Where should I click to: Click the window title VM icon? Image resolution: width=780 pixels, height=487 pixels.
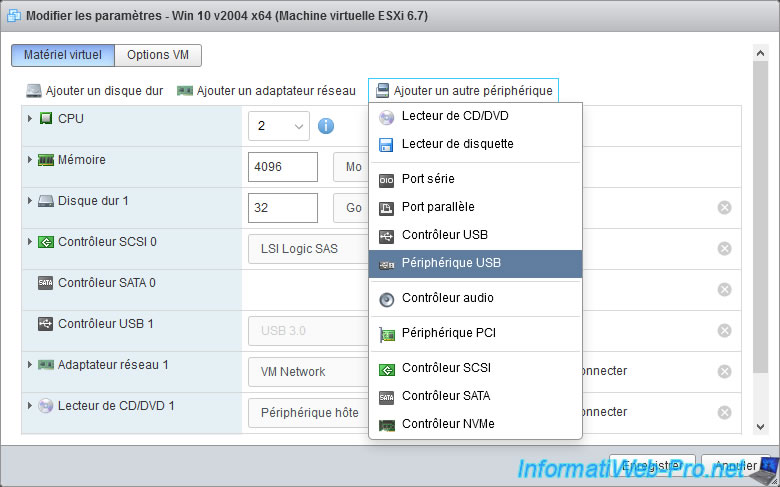(x=14, y=16)
